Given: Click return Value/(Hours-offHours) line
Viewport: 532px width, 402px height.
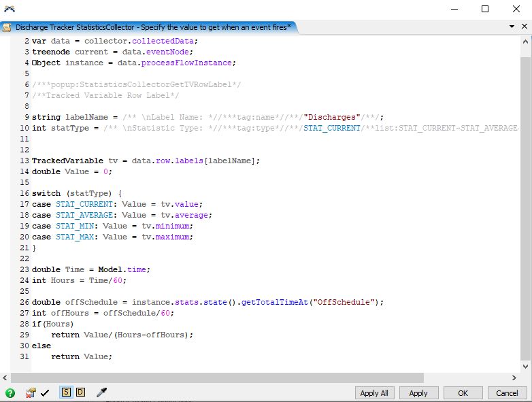Looking at the screenshot, I should point(122,335).
